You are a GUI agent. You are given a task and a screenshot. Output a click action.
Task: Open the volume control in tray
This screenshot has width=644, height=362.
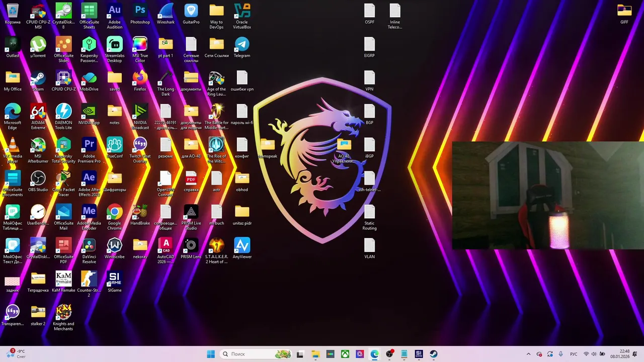coord(594,354)
